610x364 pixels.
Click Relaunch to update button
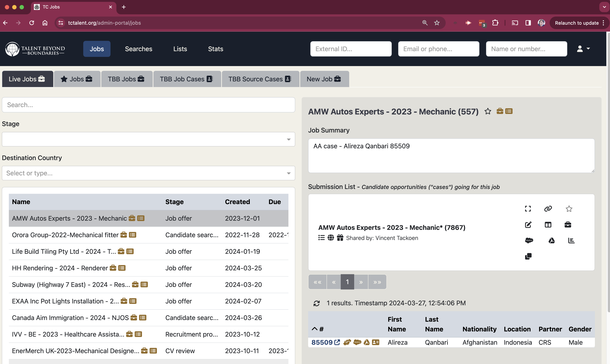(577, 23)
